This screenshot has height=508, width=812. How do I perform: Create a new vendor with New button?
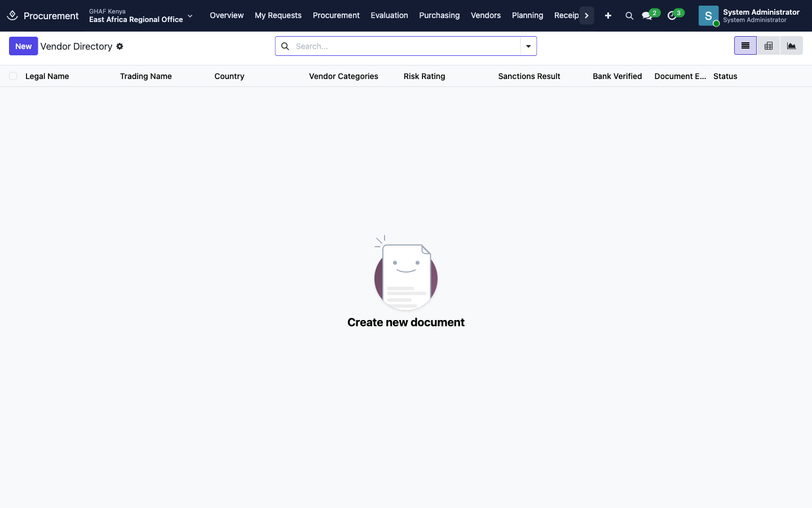click(24, 46)
